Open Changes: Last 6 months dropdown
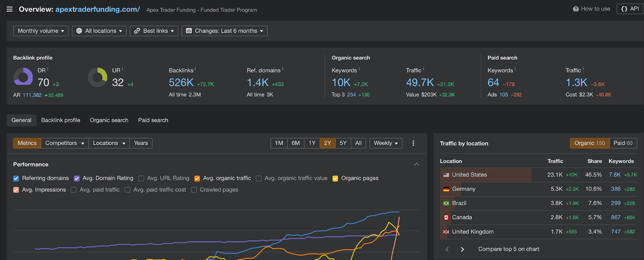Image resolution: width=644 pixels, height=260 pixels. tap(225, 31)
